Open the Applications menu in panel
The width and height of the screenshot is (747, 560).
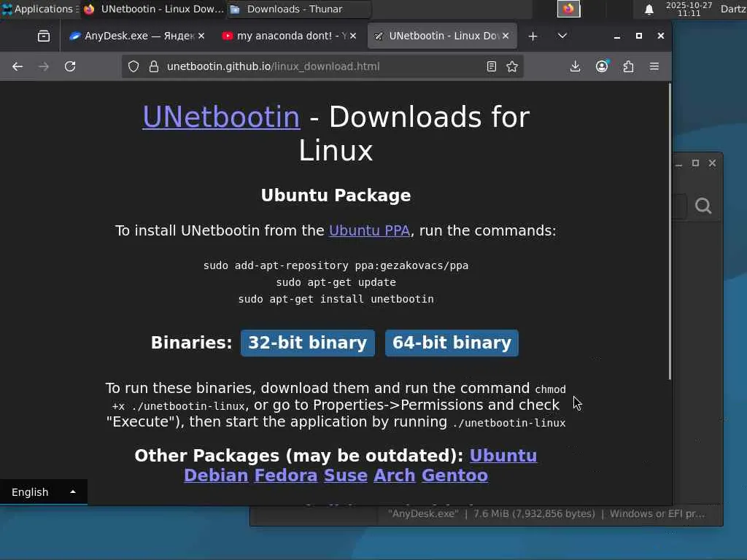point(40,9)
